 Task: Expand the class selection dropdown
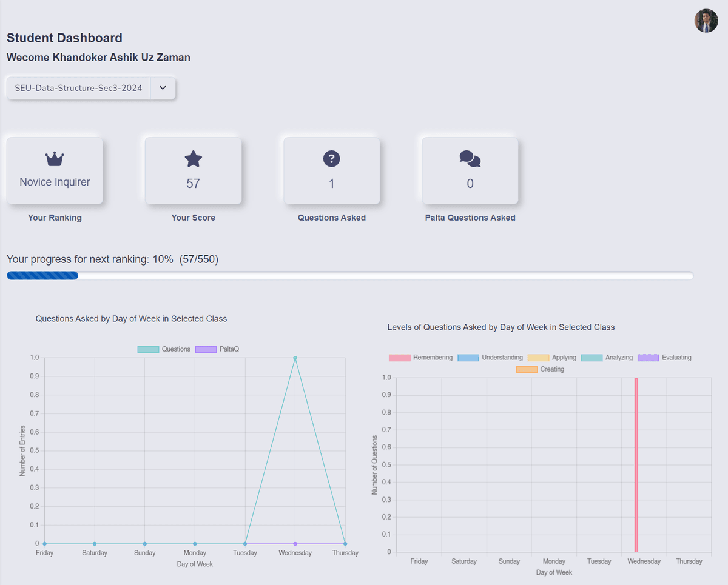(91, 88)
